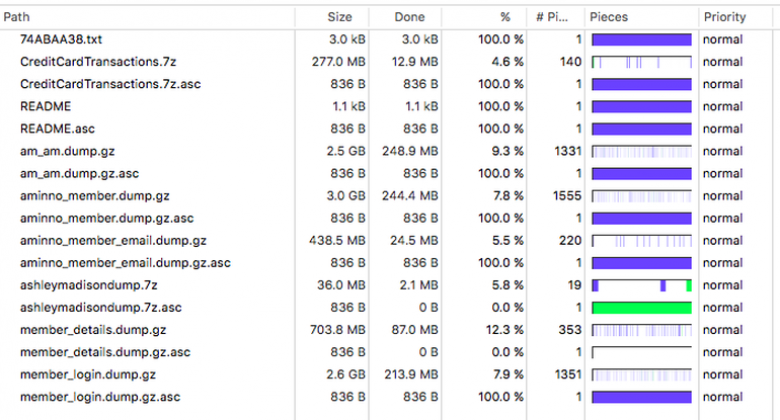Screen dimensions: 780x420
Task: Open priority setting for member_login.dump.gz.asc
Action: 722,397
